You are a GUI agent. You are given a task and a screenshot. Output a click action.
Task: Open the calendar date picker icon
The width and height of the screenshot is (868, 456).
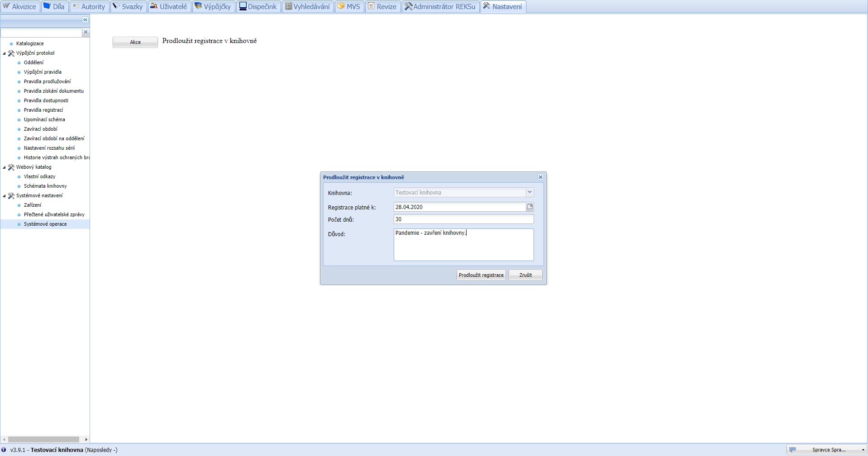point(529,207)
